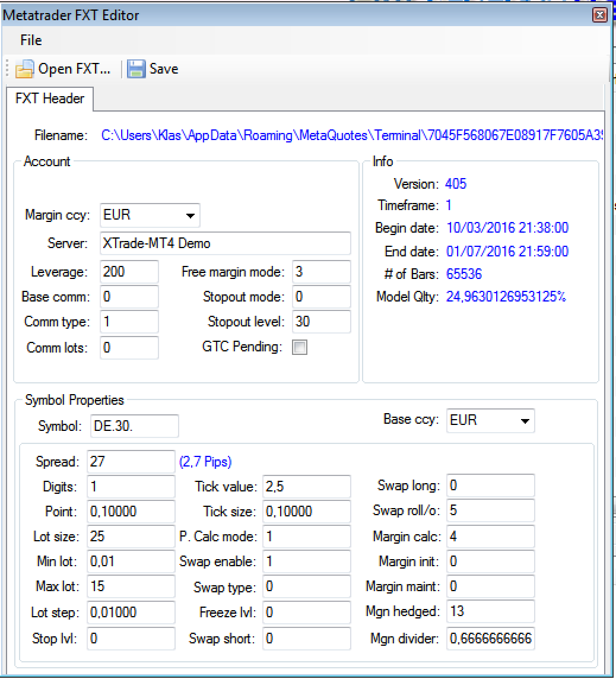
Task: Click the Comm lots field
Action: (129, 348)
